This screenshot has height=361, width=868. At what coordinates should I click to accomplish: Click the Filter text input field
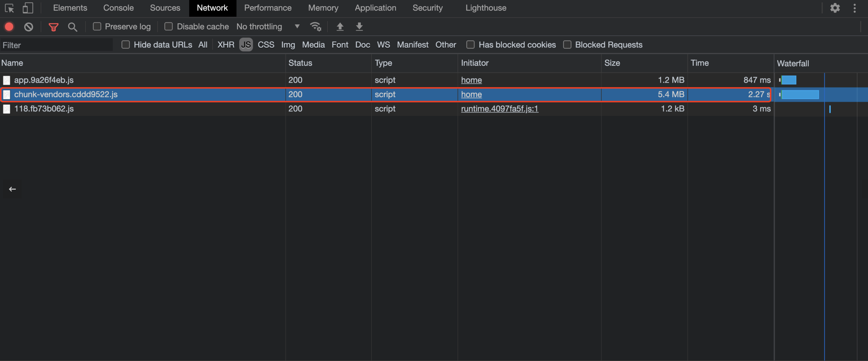click(x=57, y=45)
